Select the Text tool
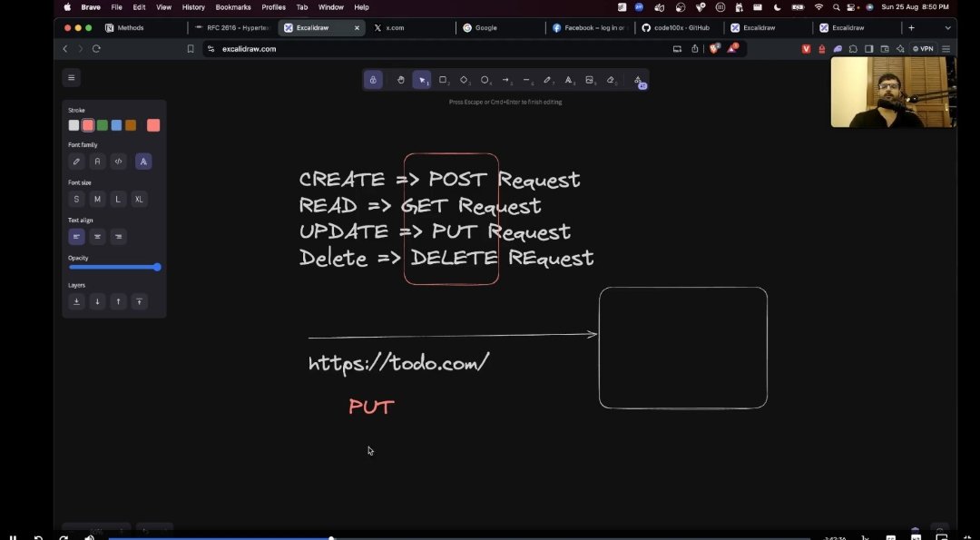 [569, 80]
